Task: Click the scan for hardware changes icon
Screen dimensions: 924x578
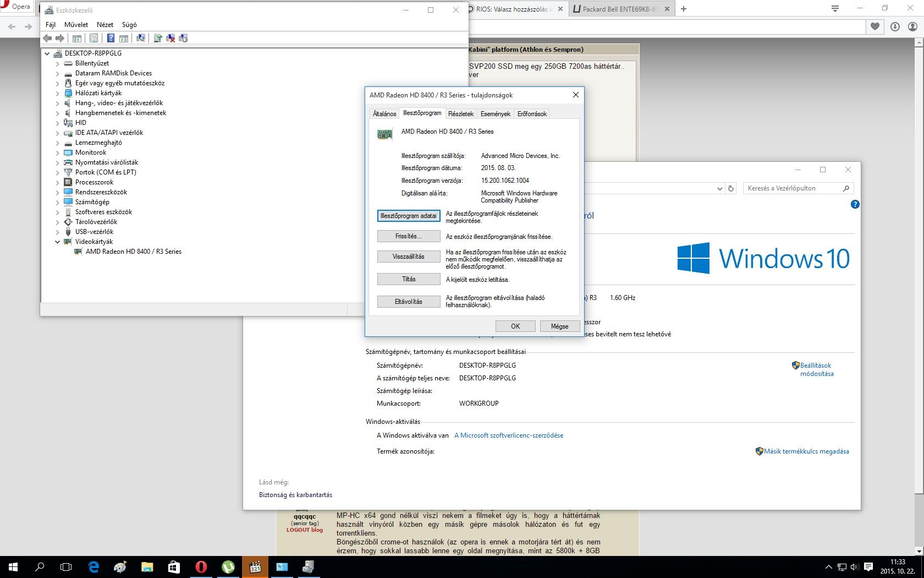Action: 141,38
